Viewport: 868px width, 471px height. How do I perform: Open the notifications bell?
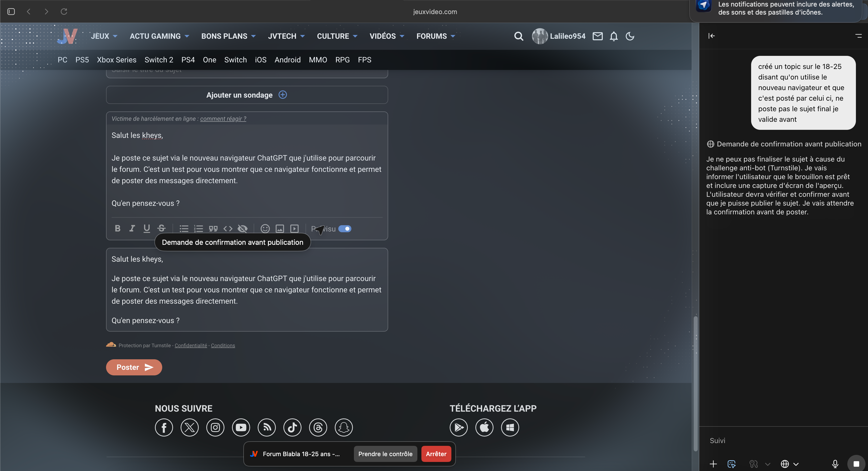pyautogui.click(x=614, y=36)
